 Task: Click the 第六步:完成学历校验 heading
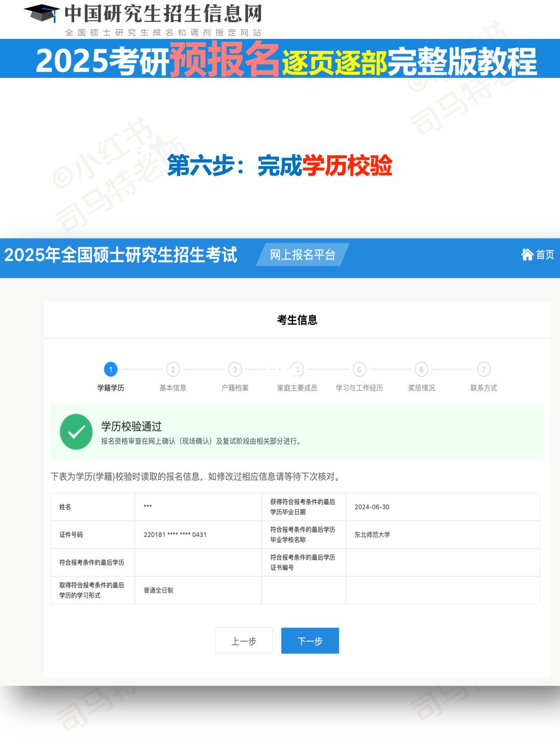[x=280, y=166]
